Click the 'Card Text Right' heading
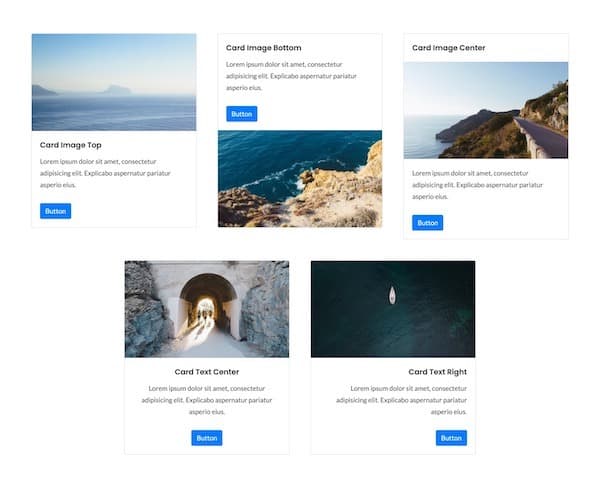The image size is (600, 488). point(437,372)
